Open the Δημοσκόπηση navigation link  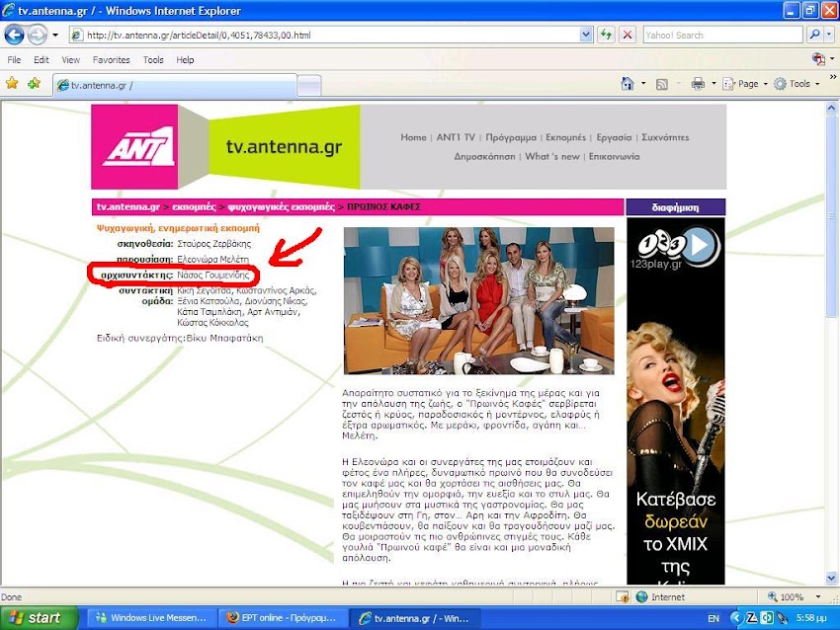[x=484, y=157]
